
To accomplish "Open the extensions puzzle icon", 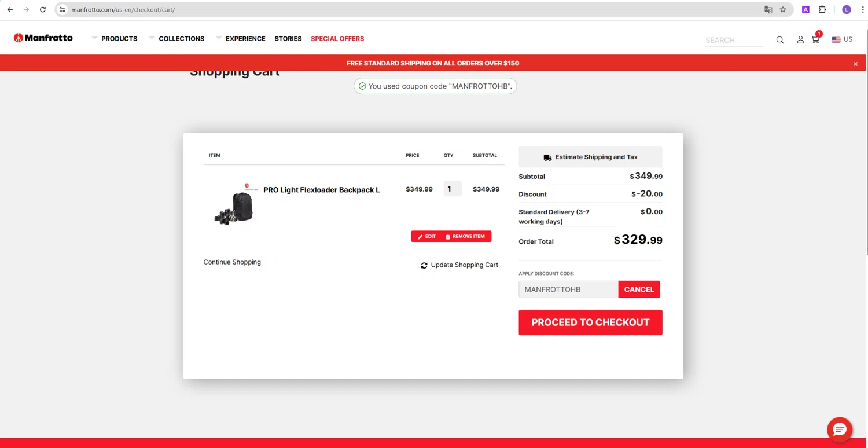I will (x=822, y=9).
